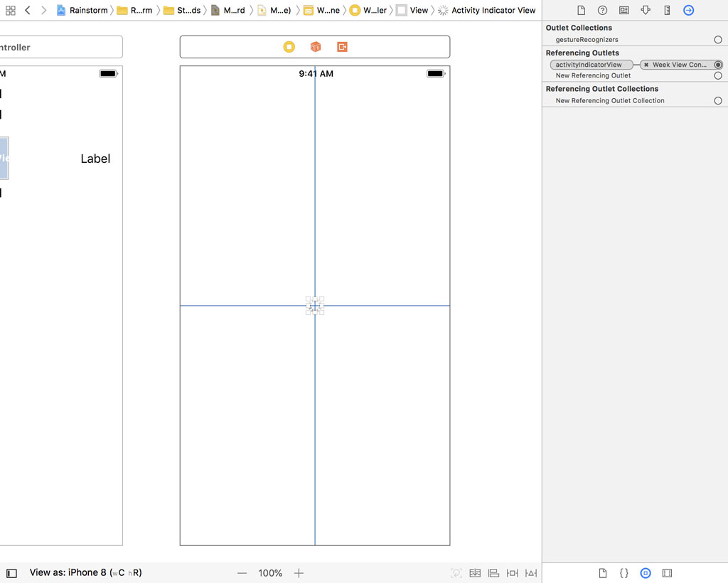Connect the gestureRecognizers outlet collection
728x583 pixels.
click(x=717, y=41)
